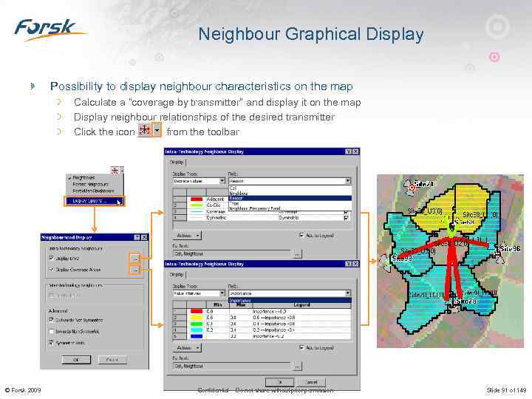The image size is (532, 399).
Task: Click the red neighbour toolbar icon above the menu
Action: [115, 171]
